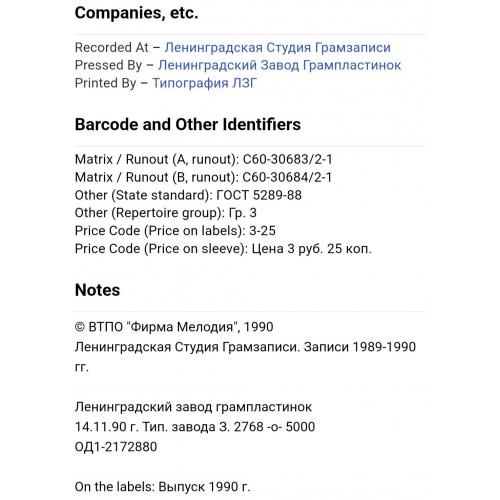Click the Price on labels 3-25 line

coord(175,231)
